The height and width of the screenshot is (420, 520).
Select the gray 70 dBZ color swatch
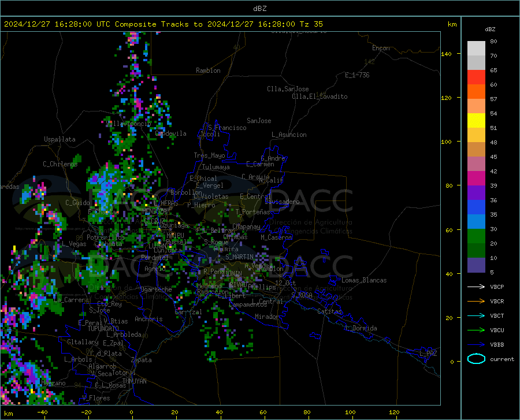coord(476,62)
